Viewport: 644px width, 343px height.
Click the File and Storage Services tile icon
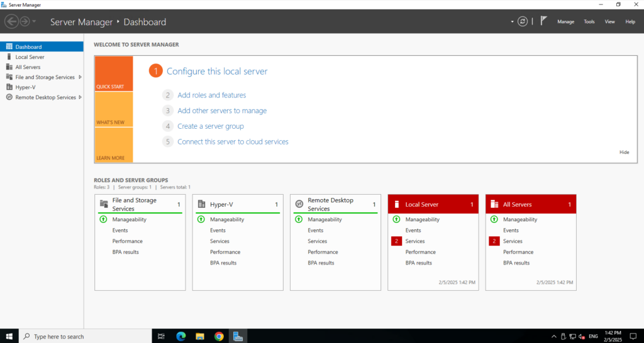pos(104,204)
